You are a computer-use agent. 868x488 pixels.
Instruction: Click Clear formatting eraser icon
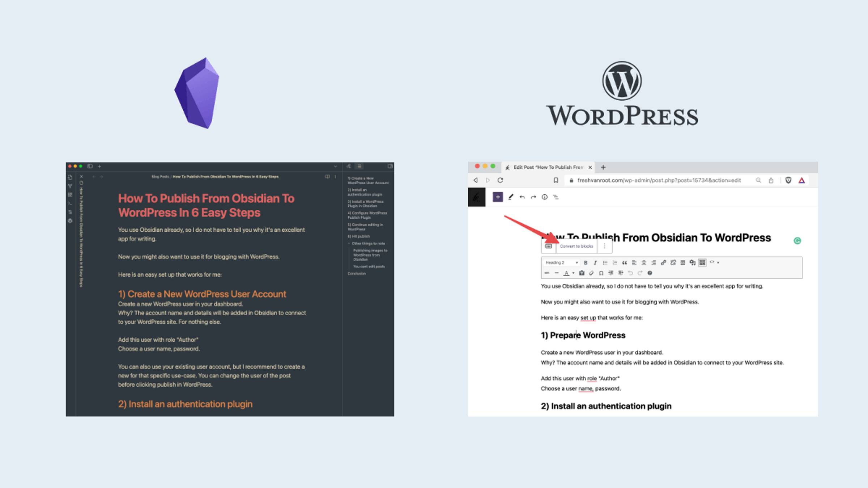coord(591,273)
